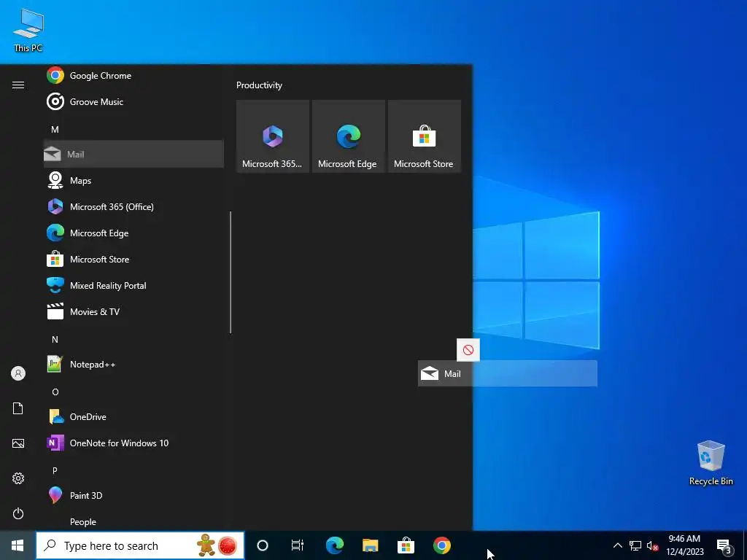
Task: Click the Microsoft Edge tile under Productivity
Action: click(x=348, y=136)
